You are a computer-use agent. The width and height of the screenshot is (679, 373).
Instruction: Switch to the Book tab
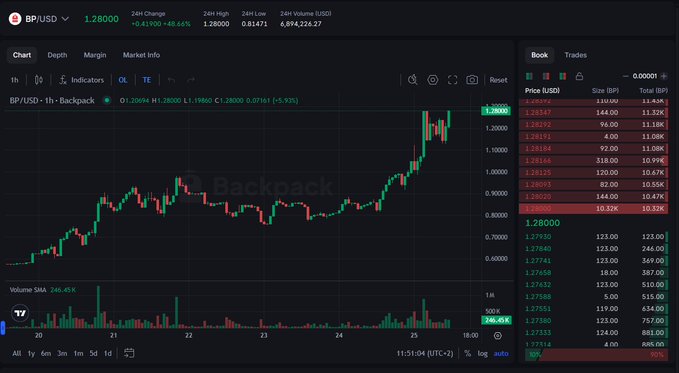540,55
